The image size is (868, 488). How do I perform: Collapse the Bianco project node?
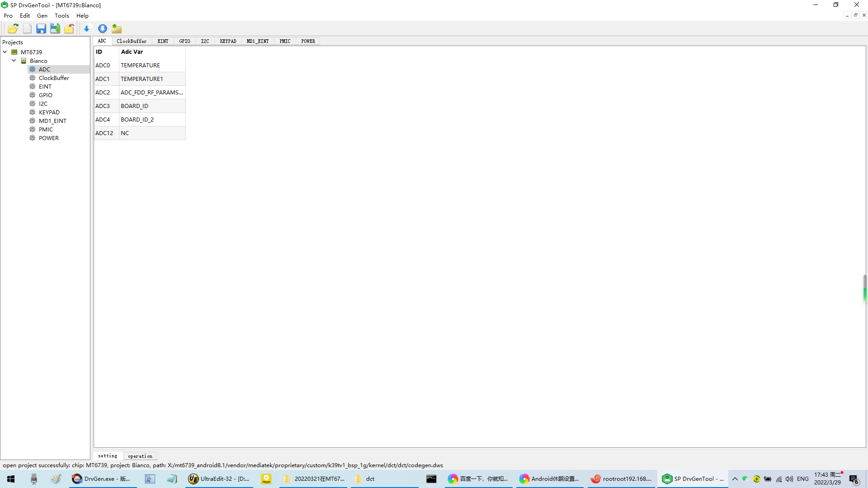14,61
